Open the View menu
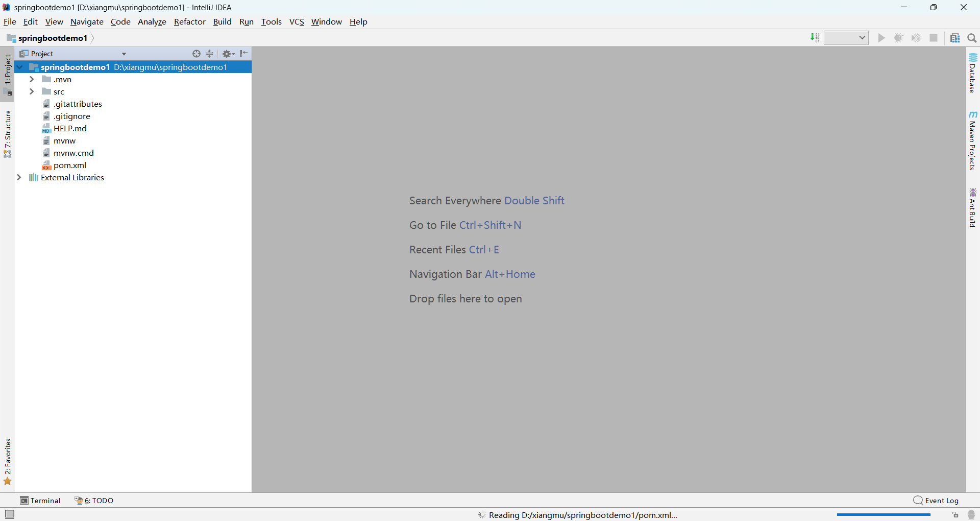Screen dimensions: 980x521 click(x=54, y=21)
